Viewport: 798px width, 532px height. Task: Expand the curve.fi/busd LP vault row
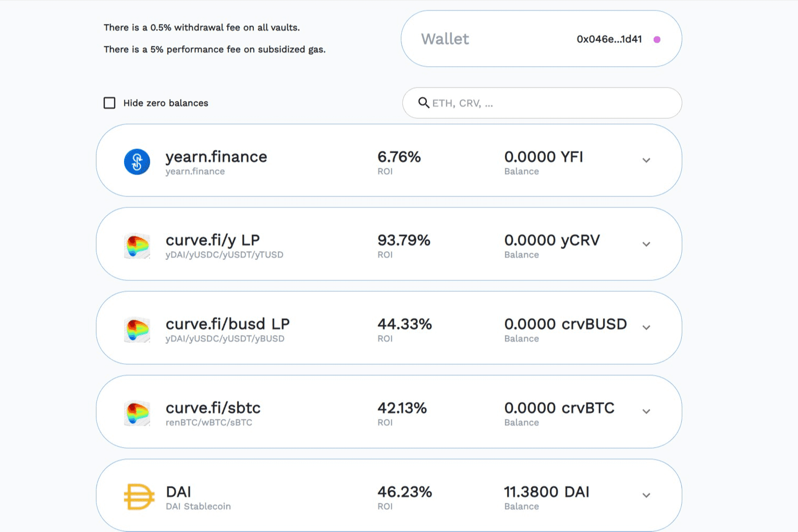point(646,327)
